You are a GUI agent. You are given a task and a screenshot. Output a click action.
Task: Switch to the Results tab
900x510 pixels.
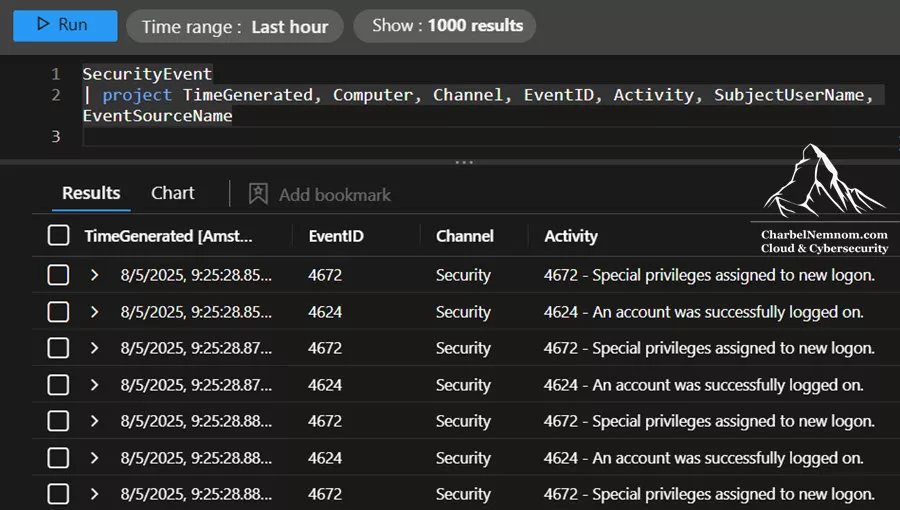click(x=91, y=193)
